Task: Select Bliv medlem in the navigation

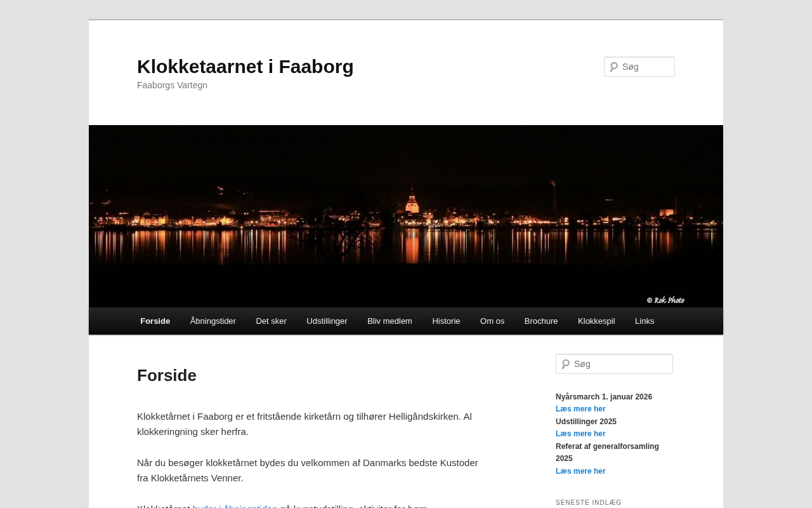Action: tap(390, 321)
